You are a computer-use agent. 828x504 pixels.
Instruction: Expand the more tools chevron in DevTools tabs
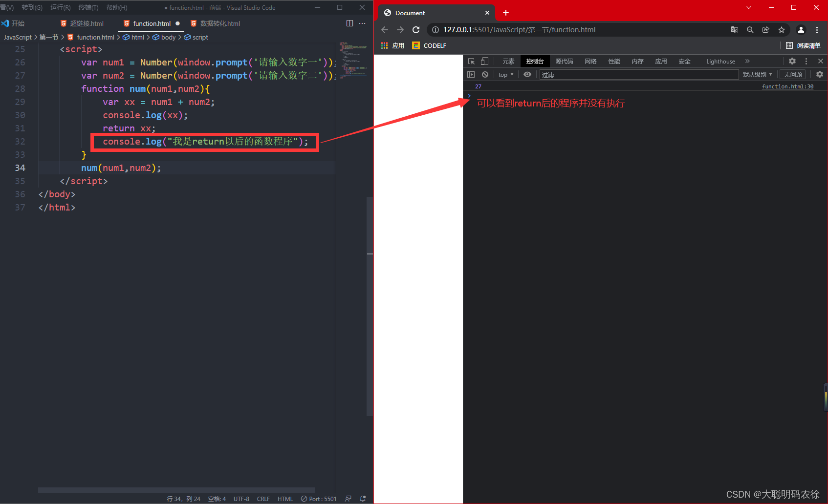tap(747, 61)
